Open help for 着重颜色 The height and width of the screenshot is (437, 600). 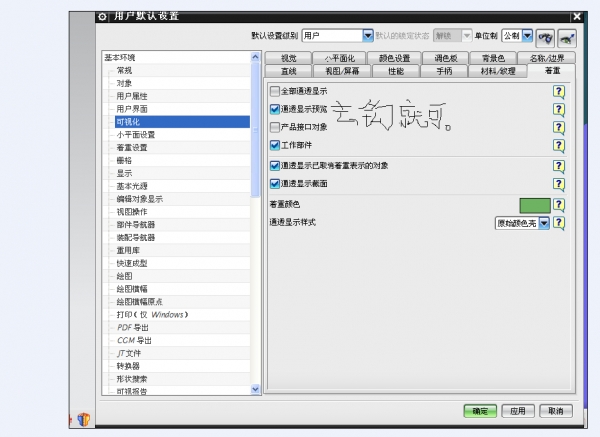pos(559,205)
